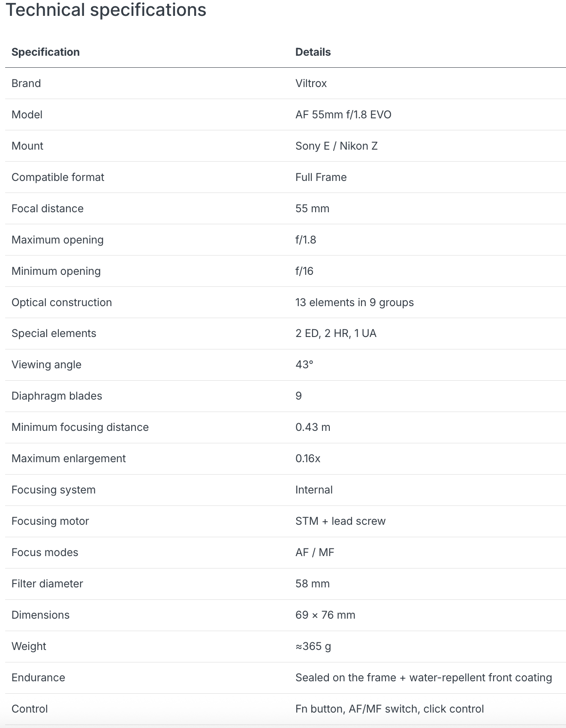The image size is (566, 728).
Task: Select the 69 × 76 mm dimensions value
Action: pyautogui.click(x=325, y=615)
